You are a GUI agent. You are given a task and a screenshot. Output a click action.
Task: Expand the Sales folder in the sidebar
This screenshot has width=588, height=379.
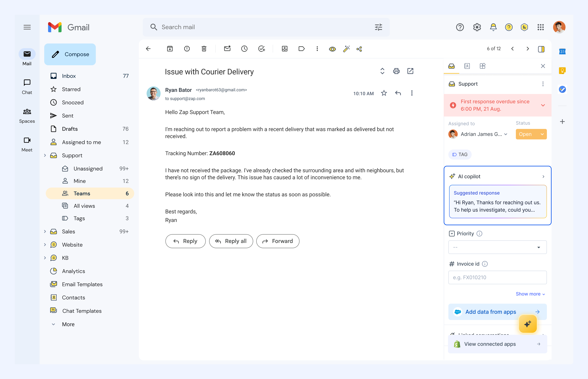click(x=45, y=231)
